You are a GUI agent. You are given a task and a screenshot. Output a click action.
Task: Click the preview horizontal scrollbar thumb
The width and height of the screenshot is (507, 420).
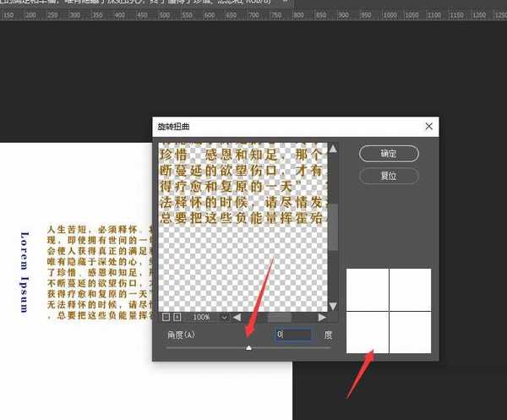(x=279, y=317)
